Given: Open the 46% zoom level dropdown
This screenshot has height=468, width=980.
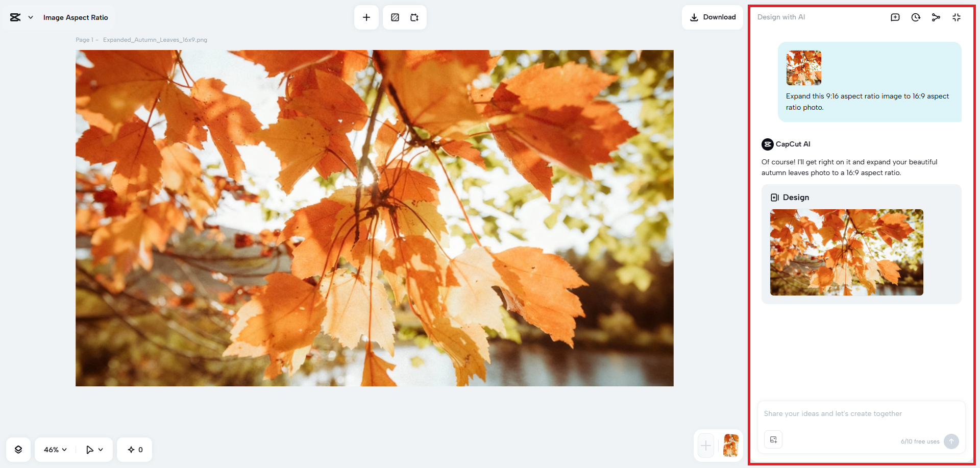Looking at the screenshot, I should [x=55, y=450].
